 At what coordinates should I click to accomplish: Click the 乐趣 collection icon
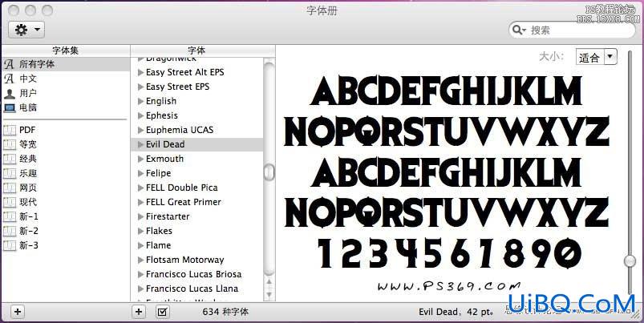[x=9, y=173]
